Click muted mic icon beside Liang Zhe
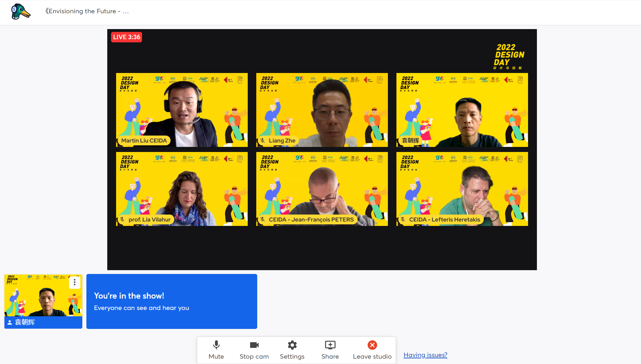The height and width of the screenshot is (364, 641). point(263,141)
